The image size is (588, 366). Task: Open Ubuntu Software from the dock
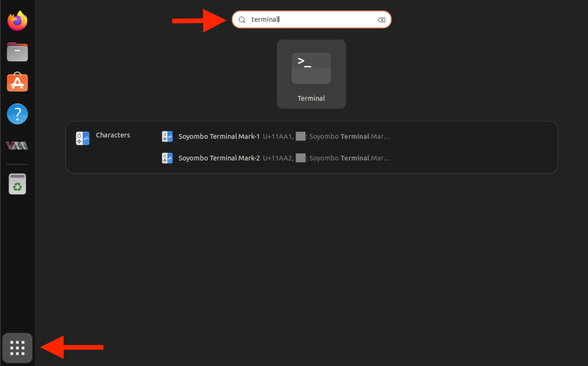pos(18,83)
